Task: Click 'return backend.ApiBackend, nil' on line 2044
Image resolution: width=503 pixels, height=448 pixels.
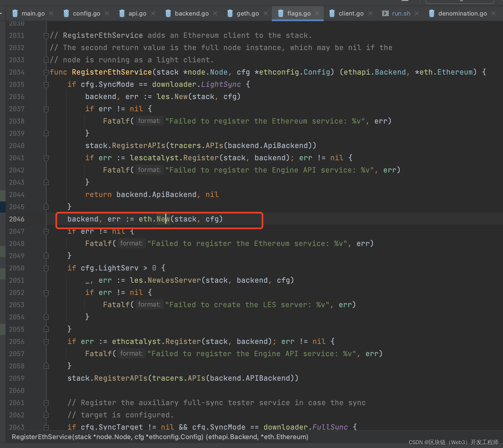Action: click(x=152, y=195)
